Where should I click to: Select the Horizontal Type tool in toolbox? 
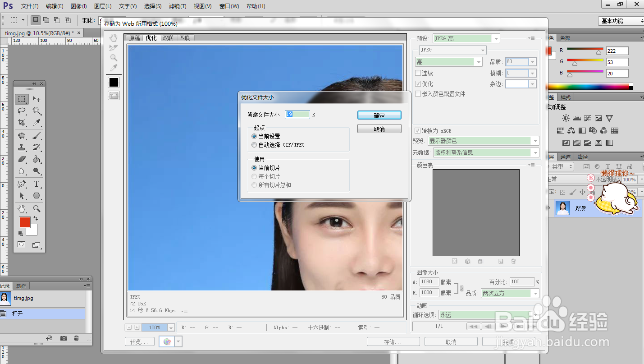coord(37,184)
